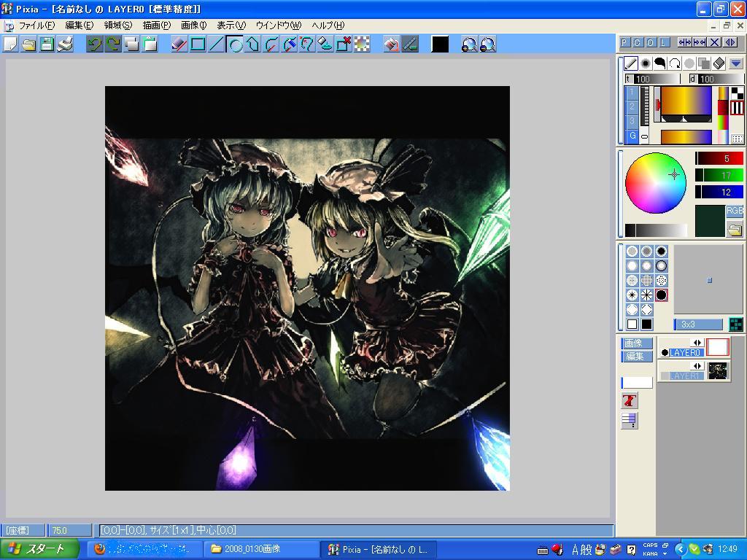Image resolution: width=747 pixels, height=560 pixels.
Task: Toggle LAYER0 visibility black dot
Action: [665, 353]
